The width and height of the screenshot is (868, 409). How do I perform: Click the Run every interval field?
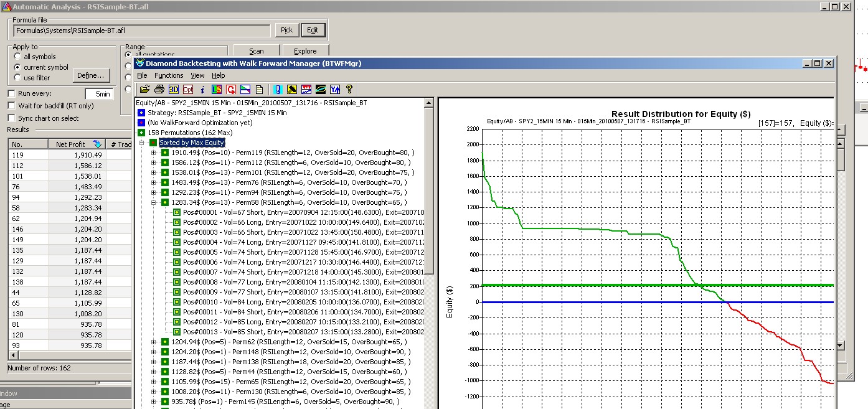pyautogui.click(x=99, y=94)
